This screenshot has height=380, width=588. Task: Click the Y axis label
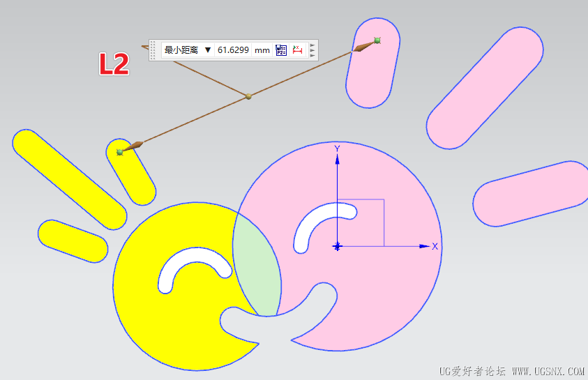pos(337,149)
